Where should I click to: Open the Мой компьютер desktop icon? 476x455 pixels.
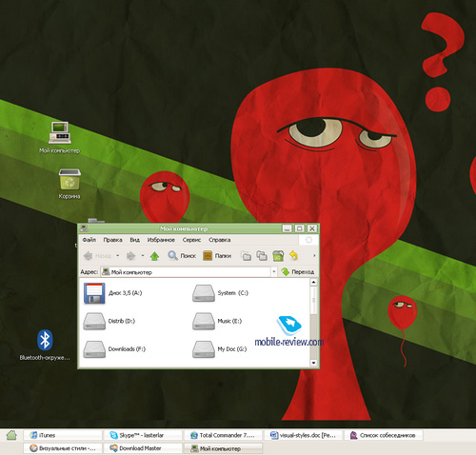(60, 137)
